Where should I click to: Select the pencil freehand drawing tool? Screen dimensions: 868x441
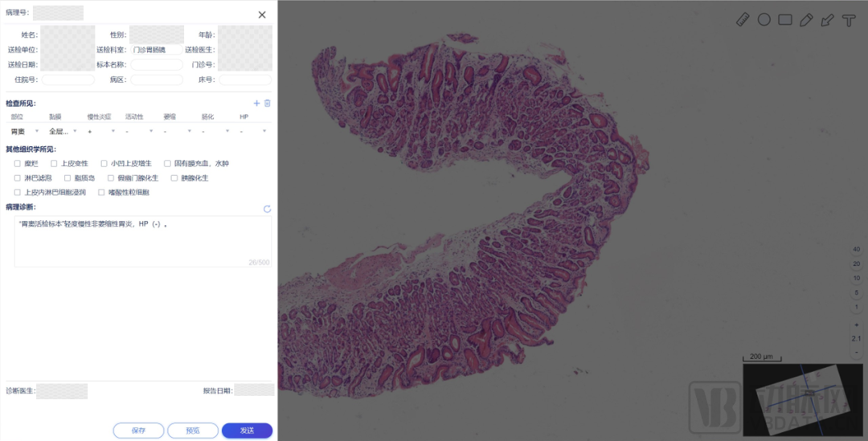click(x=806, y=19)
